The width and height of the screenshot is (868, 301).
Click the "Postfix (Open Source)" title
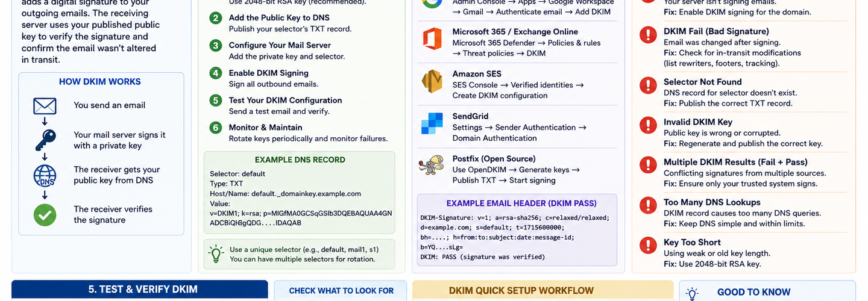click(x=494, y=159)
